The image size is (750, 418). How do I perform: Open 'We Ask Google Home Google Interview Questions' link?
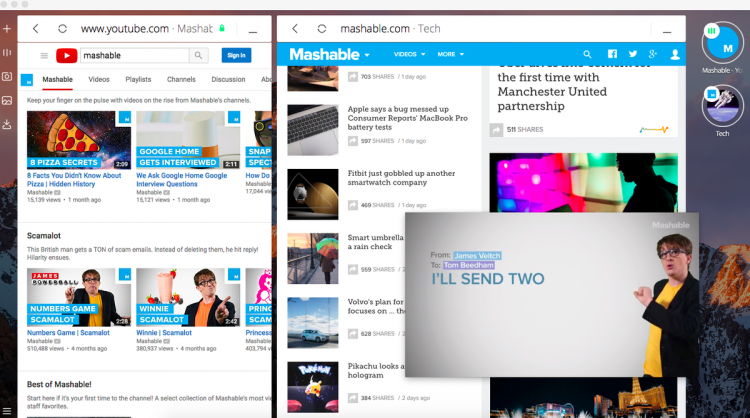pos(182,180)
